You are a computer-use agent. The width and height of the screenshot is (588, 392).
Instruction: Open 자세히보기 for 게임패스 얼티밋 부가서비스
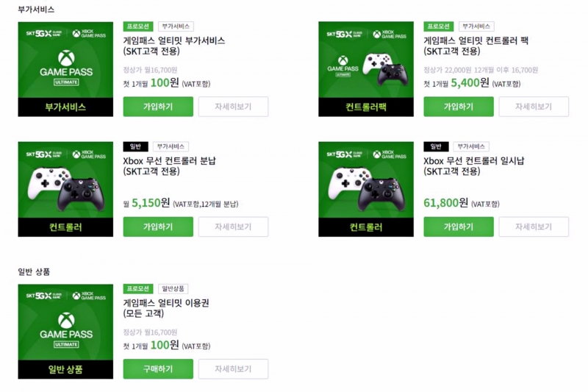click(233, 107)
